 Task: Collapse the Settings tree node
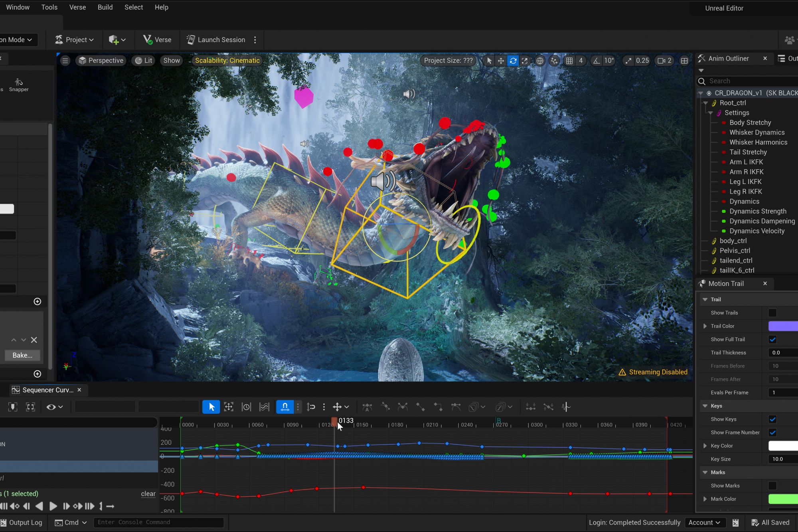click(711, 113)
